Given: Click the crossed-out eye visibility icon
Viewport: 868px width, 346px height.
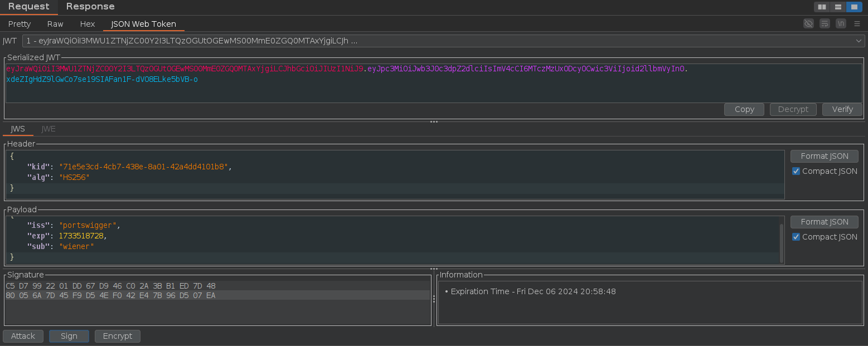Looking at the screenshot, I should [808, 23].
